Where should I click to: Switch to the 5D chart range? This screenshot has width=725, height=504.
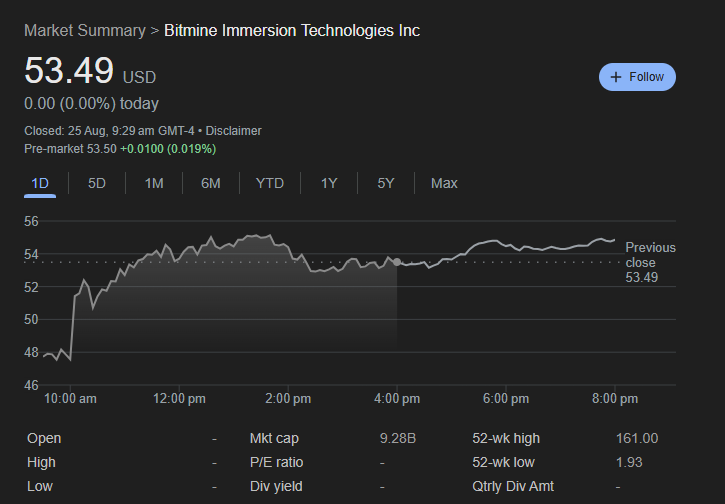point(97,183)
